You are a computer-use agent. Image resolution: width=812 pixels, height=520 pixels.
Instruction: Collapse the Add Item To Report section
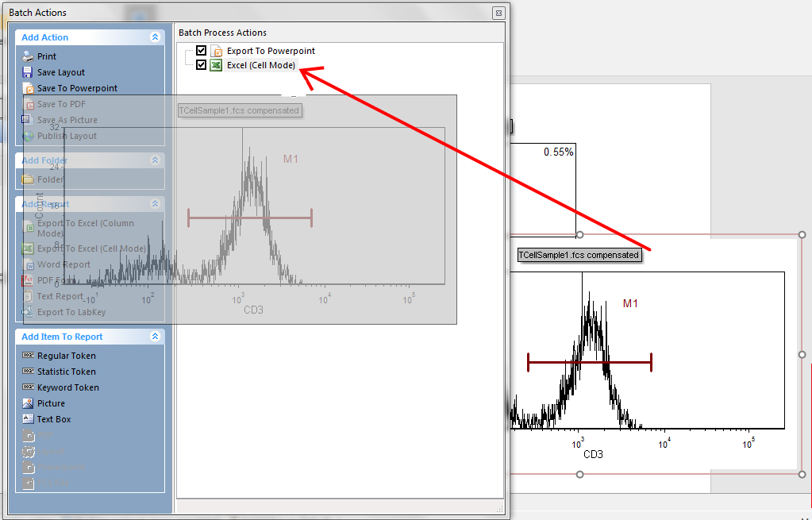click(x=155, y=337)
